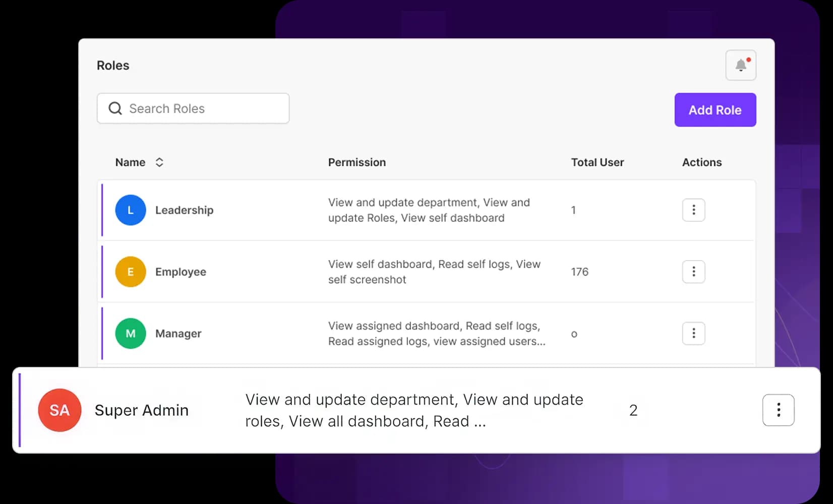Image resolution: width=833 pixels, height=504 pixels.
Task: Open actions menu for Employee role
Action: click(693, 272)
